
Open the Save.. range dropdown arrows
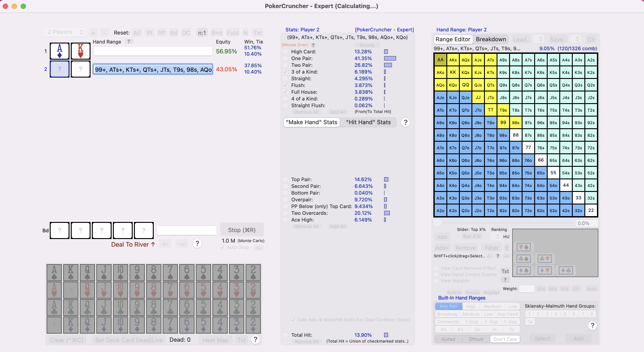pos(576,39)
